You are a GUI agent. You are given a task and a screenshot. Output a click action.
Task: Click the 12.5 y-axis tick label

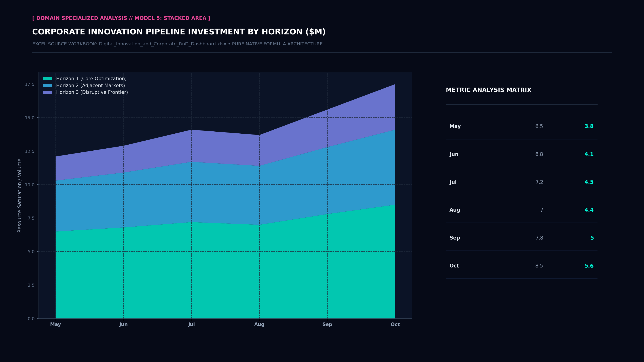30,151
